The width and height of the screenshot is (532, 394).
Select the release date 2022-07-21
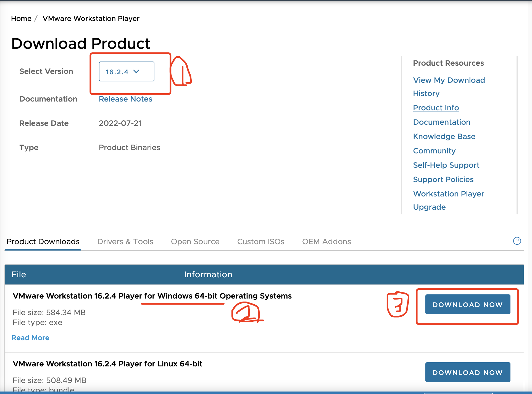120,123
